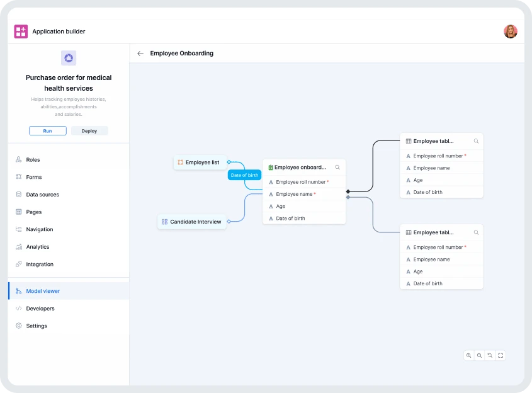Click the gray connector endpoint on onboarding card
Image resolution: width=532 pixels, height=393 pixels.
coord(348,197)
